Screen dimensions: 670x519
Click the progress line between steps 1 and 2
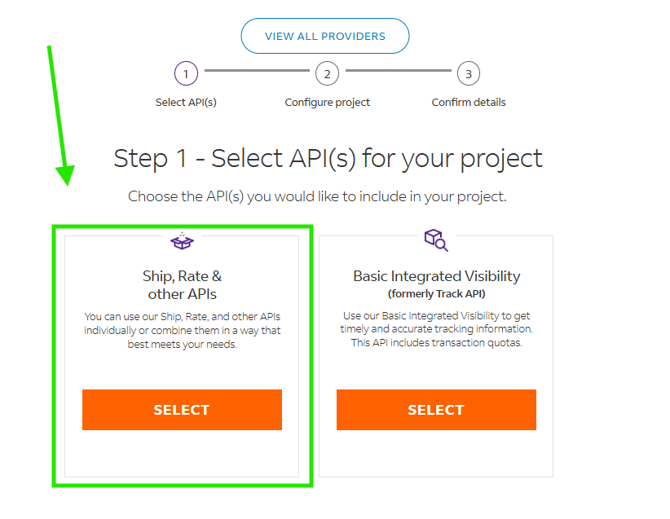click(256, 72)
